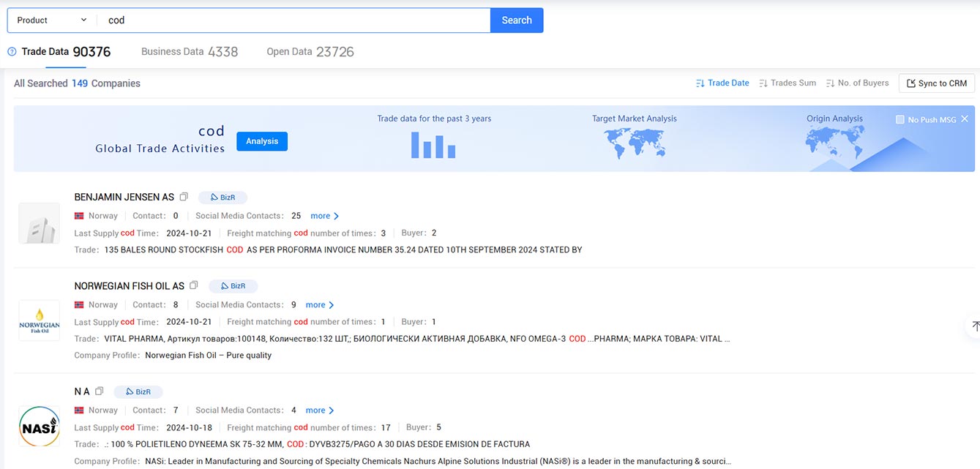Click the Norway flag for the N A company
The image size is (980, 469).
[79, 410]
